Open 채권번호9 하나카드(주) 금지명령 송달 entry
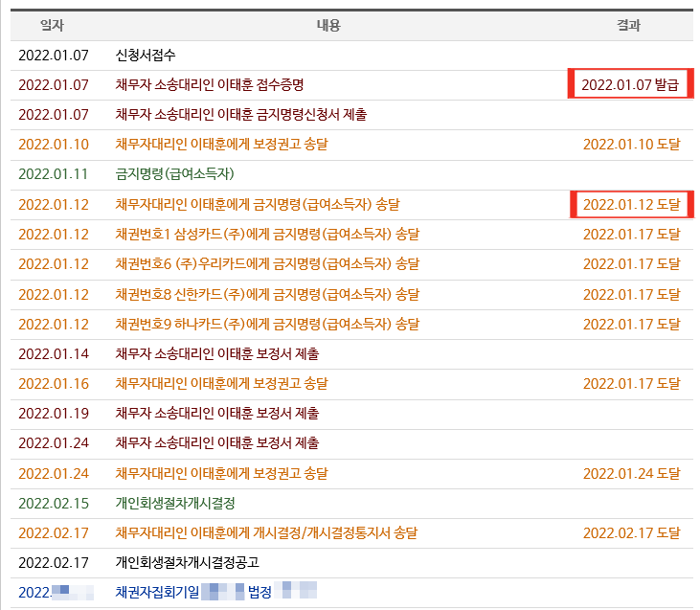 (x=267, y=325)
